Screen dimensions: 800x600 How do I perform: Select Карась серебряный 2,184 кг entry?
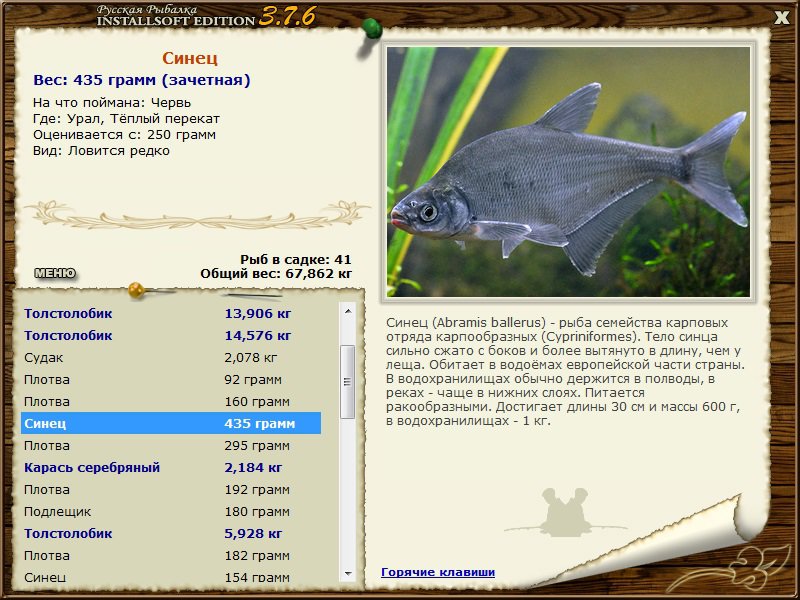pyautogui.click(x=171, y=467)
